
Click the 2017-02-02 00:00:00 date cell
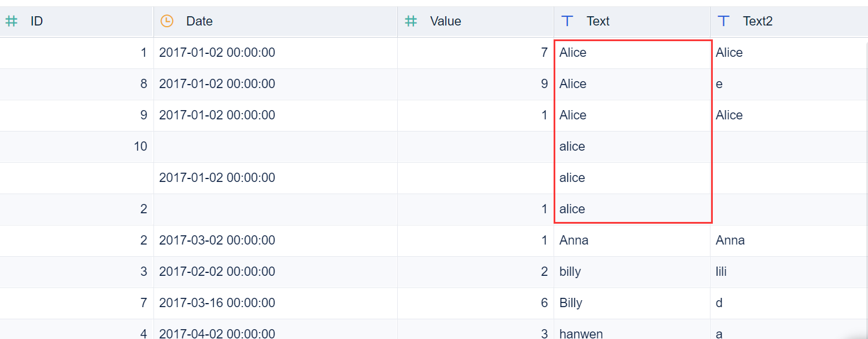pyautogui.click(x=217, y=272)
